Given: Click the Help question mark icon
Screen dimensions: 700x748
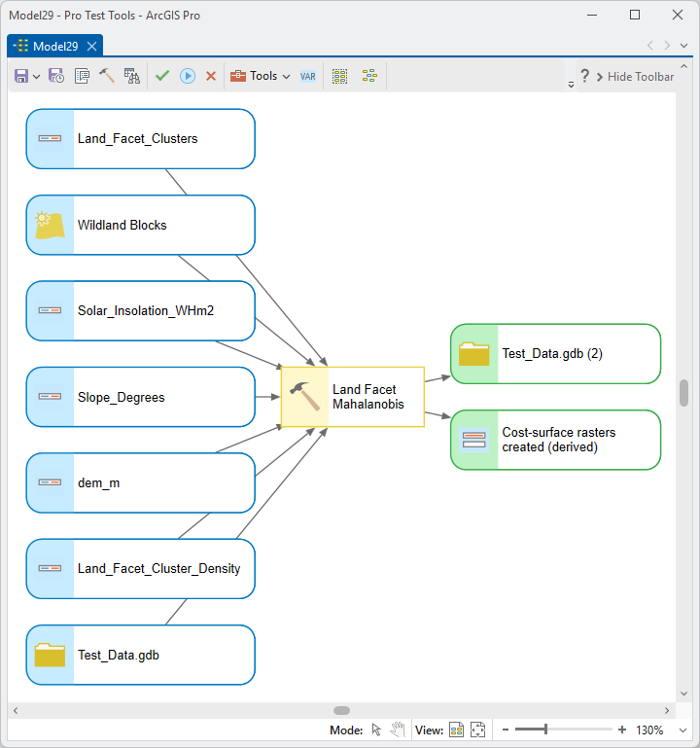Looking at the screenshot, I should tap(584, 76).
